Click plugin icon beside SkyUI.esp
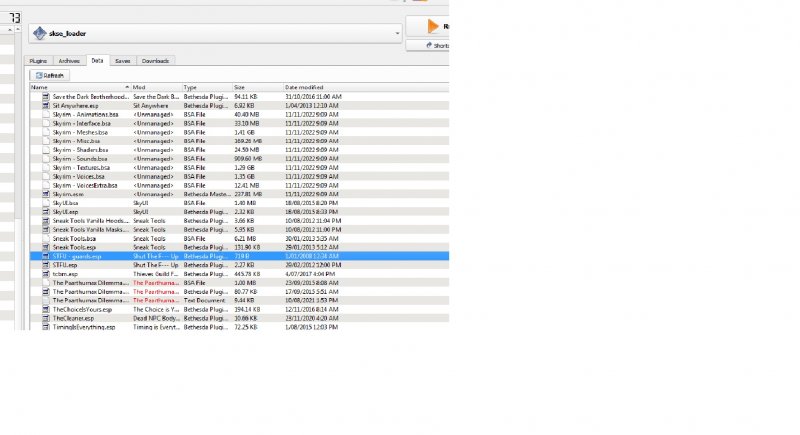 click(45, 212)
